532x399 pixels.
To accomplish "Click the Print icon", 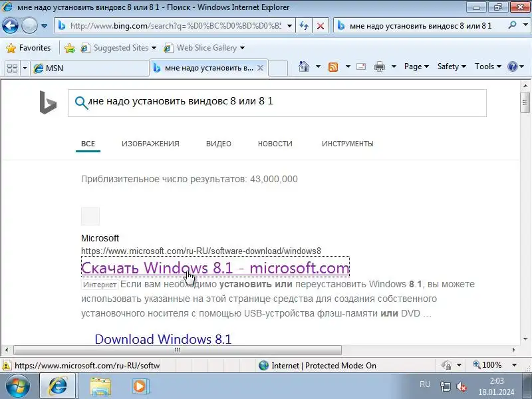I will tap(380, 66).
